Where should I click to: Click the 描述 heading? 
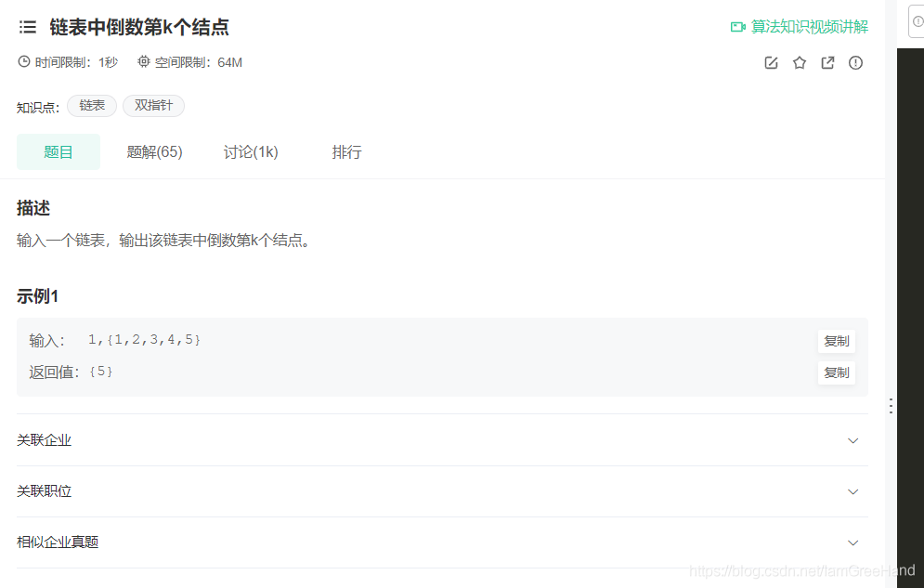coord(33,209)
